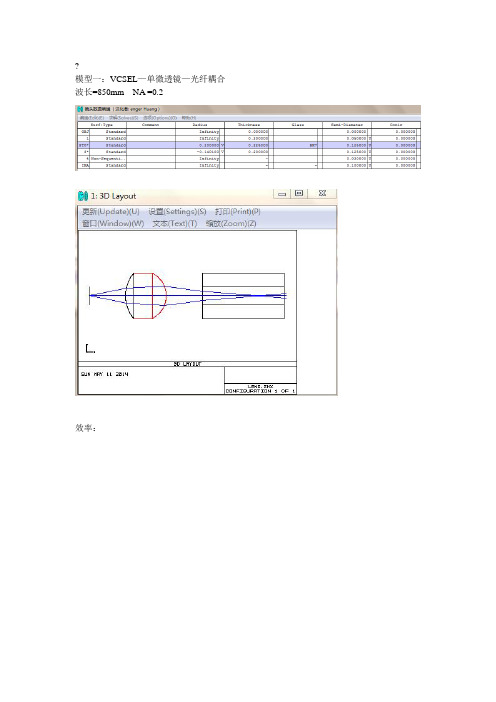Click the OBJ row conic value cell
Screen dimensions: 496x702
pyautogui.click(x=394, y=132)
